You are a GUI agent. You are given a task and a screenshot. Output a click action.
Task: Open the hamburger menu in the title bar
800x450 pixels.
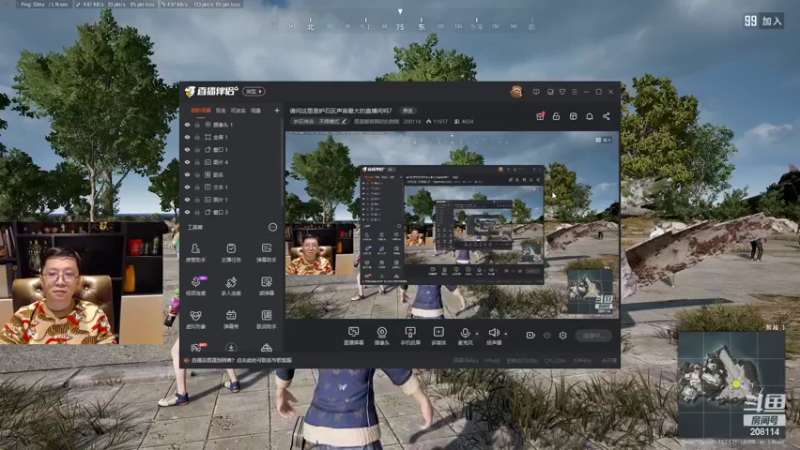point(574,92)
